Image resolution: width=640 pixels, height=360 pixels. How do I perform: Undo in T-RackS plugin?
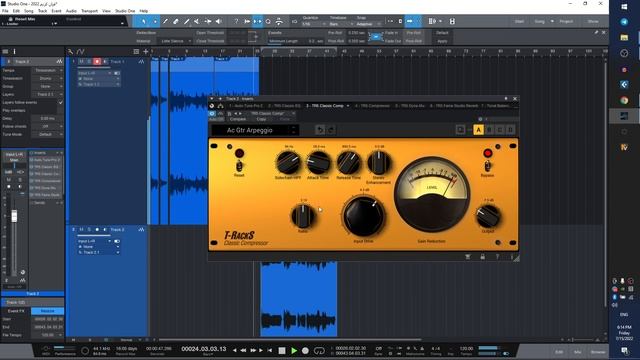(320, 130)
